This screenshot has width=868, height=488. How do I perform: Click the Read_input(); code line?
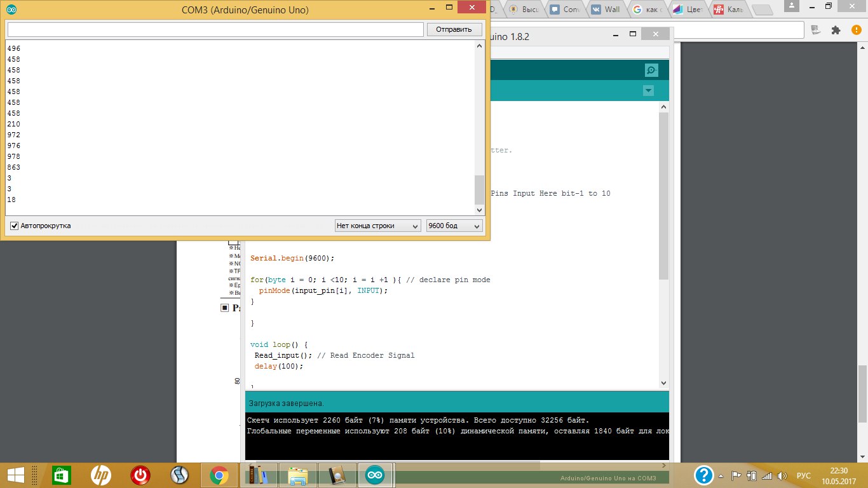(x=284, y=355)
